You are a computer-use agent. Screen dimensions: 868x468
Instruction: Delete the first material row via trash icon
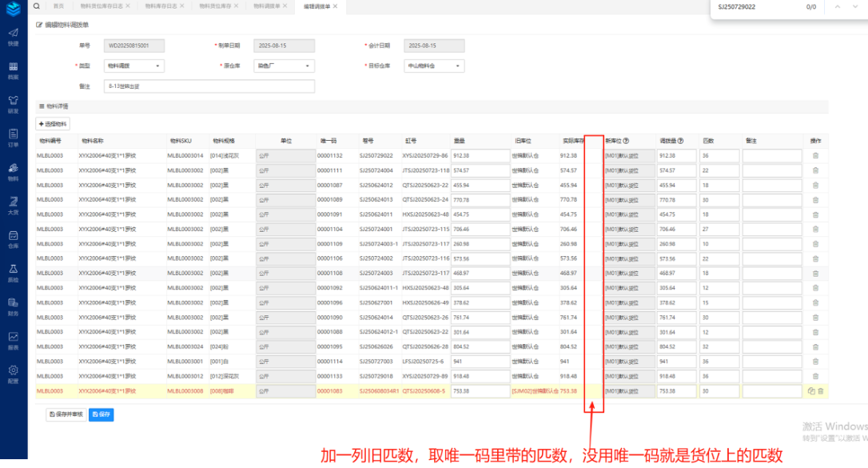(x=815, y=156)
